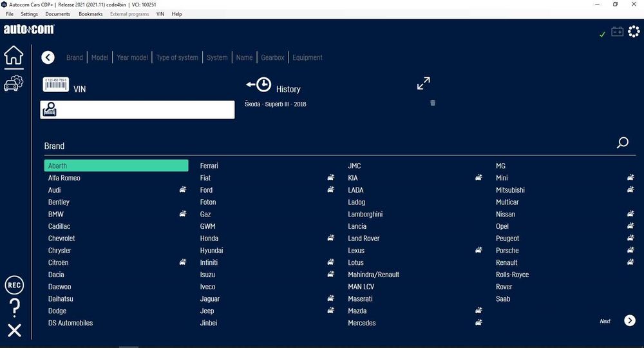644x348 pixels.
Task: Click the dotted circle activity icon
Action: 634,31
